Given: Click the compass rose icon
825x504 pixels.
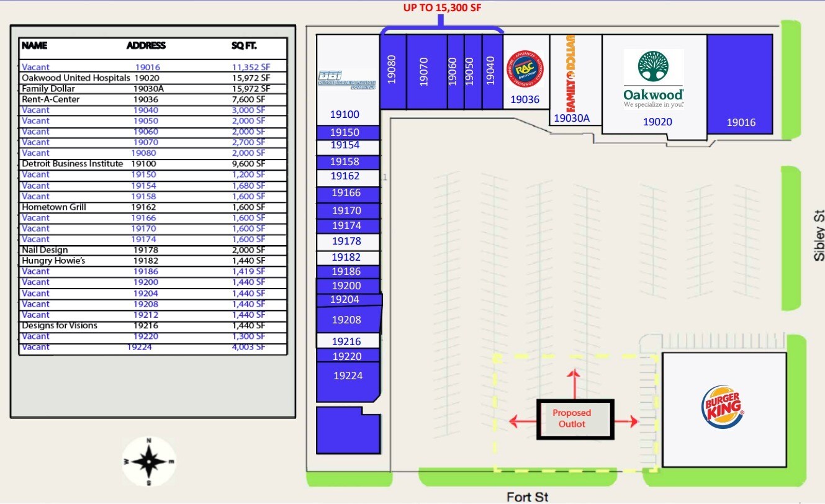Looking at the screenshot, I should pos(149,462).
